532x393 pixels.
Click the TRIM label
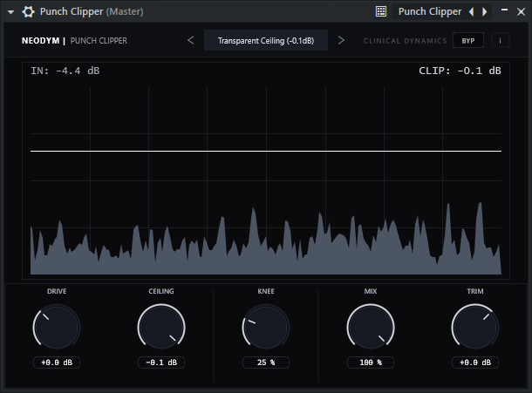(475, 291)
